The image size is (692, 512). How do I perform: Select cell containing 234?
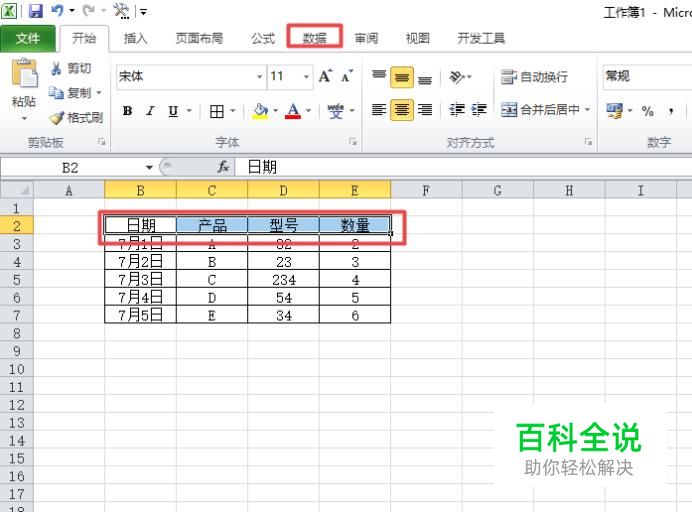coord(283,279)
